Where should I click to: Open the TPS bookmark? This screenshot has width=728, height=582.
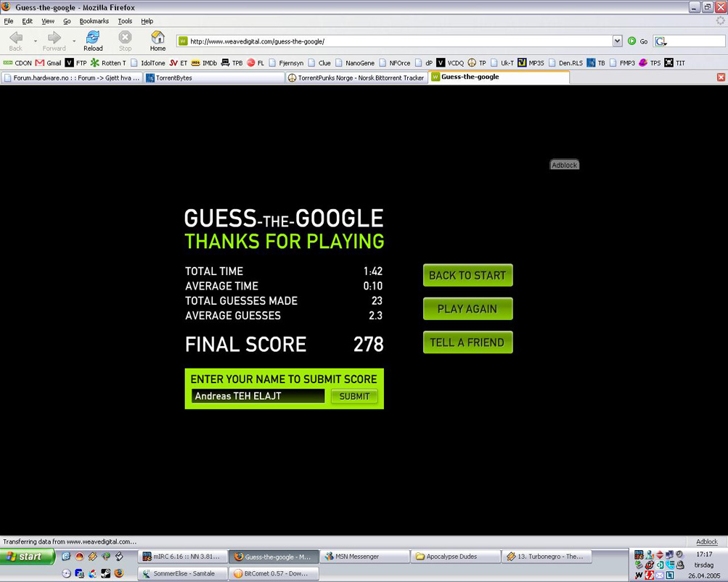tap(650, 62)
